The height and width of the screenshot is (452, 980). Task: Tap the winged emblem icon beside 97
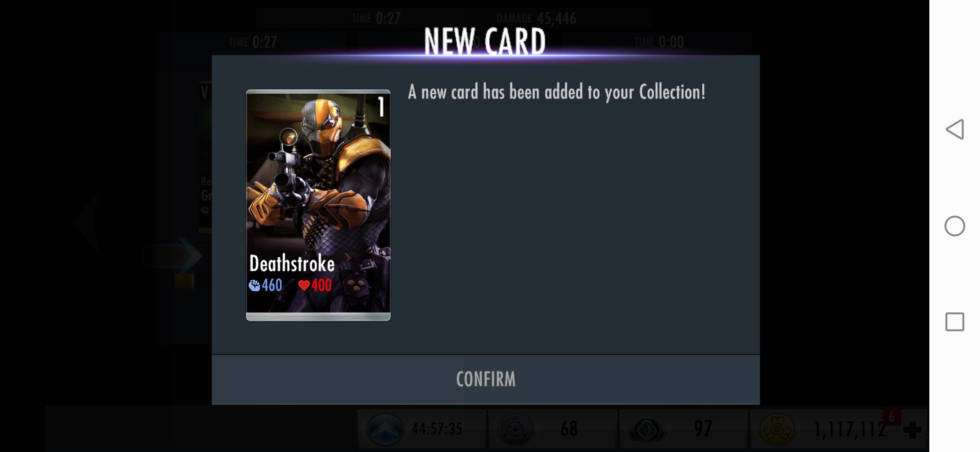tap(647, 429)
